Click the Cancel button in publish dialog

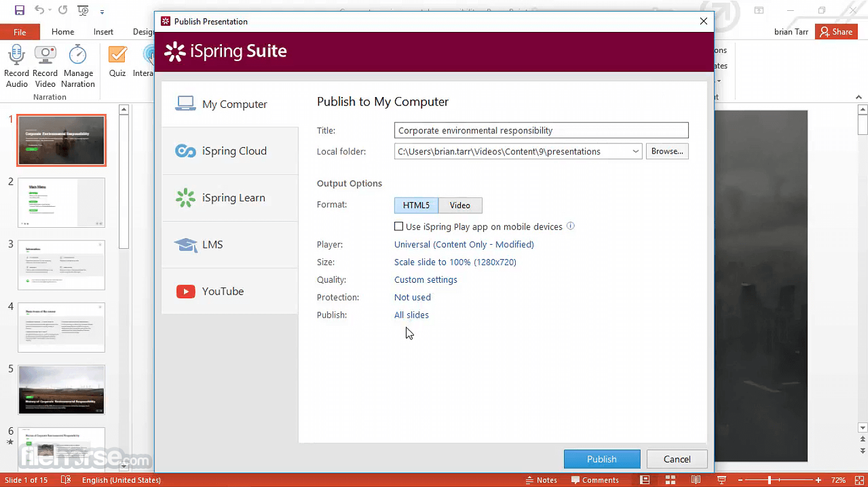click(677, 459)
